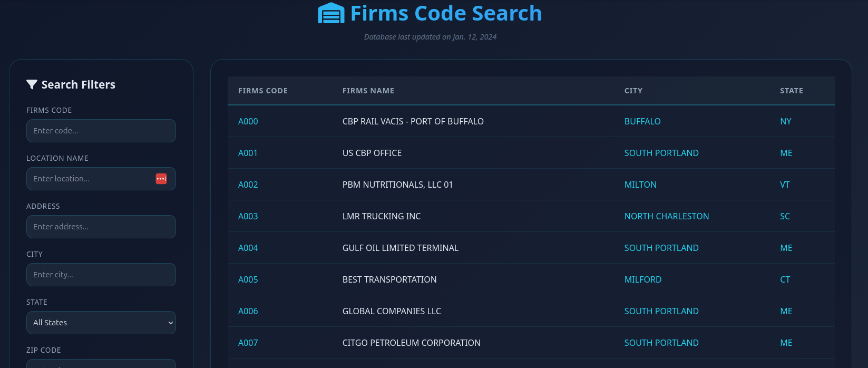The height and width of the screenshot is (368, 868).
Task: Click the CITY column header
Action: click(x=633, y=91)
